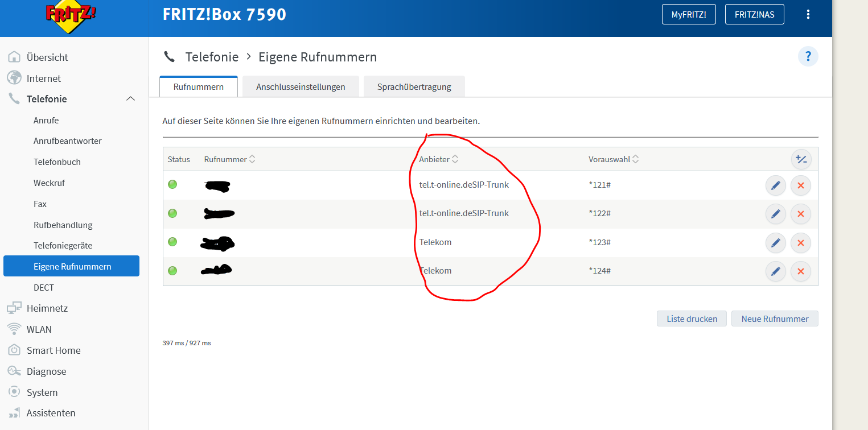Collapse the Telefonie menu chevron
This screenshot has width=868, height=430.
(130, 99)
